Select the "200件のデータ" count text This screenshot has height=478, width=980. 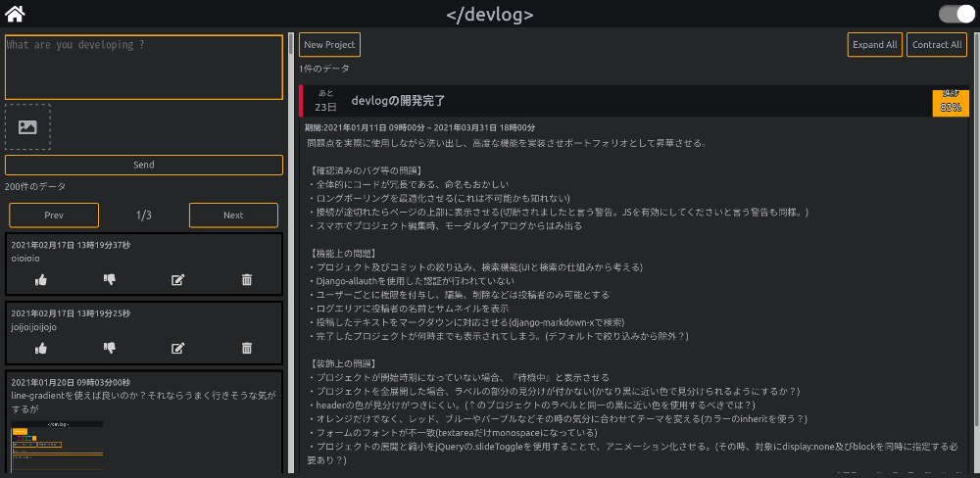[x=35, y=186]
